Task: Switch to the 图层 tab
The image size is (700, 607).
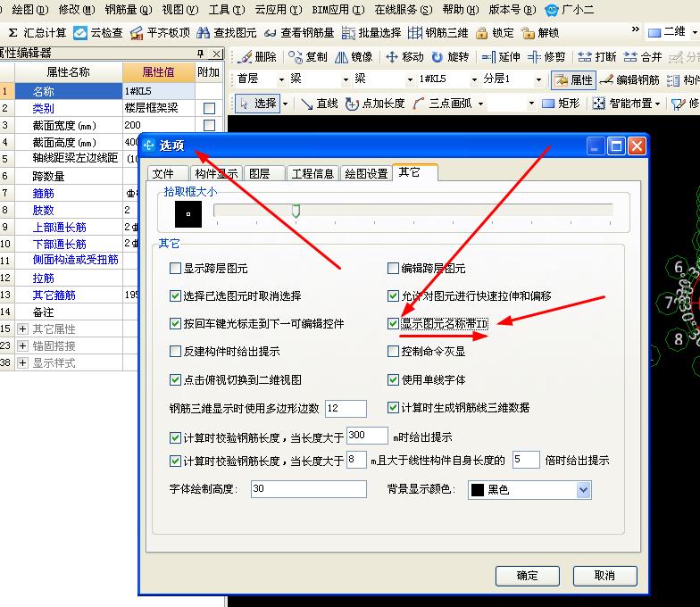Action: point(264,173)
